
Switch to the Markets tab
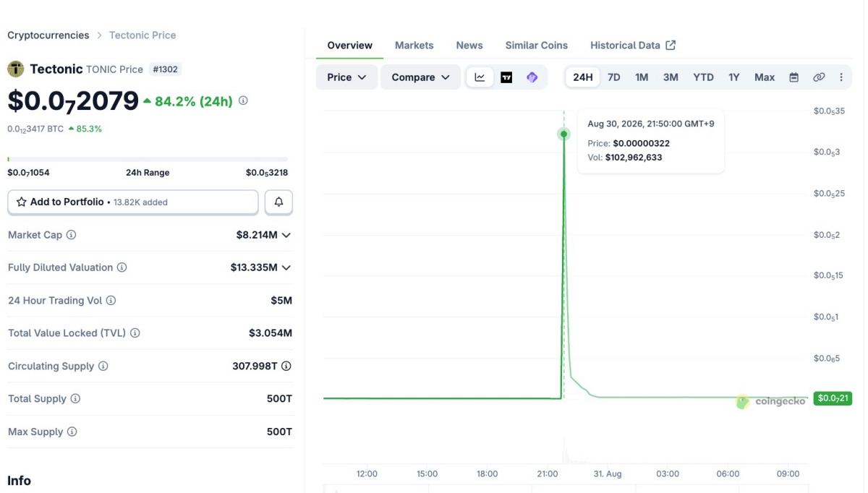[x=414, y=45]
